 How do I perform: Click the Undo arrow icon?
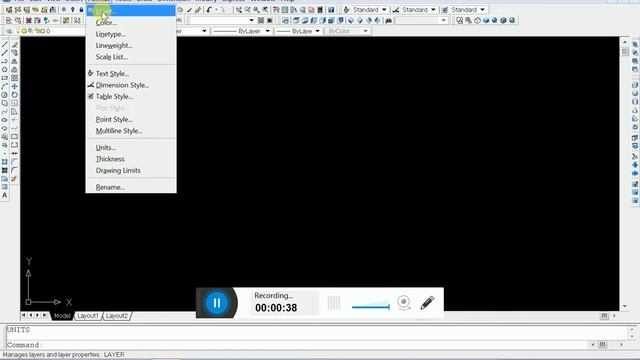tap(209, 9)
